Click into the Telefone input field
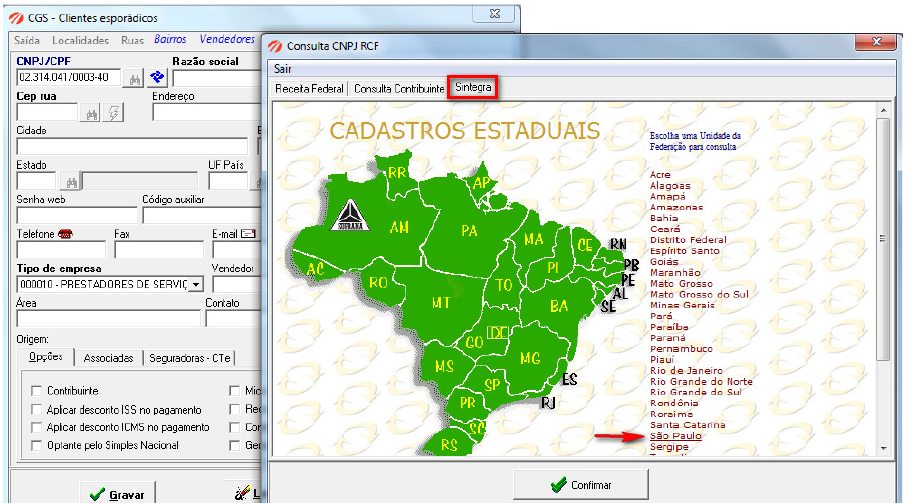 (x=61, y=250)
